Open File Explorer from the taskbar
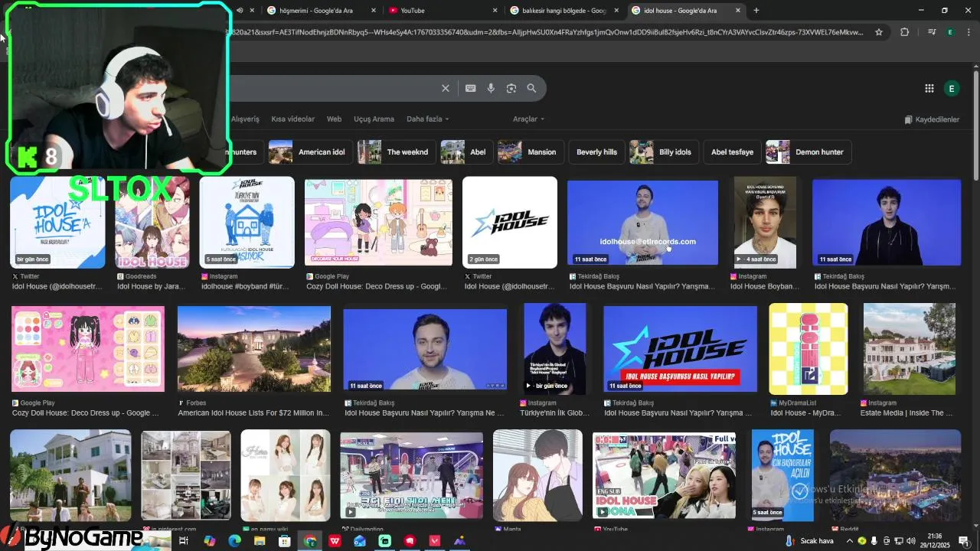 pyautogui.click(x=260, y=541)
